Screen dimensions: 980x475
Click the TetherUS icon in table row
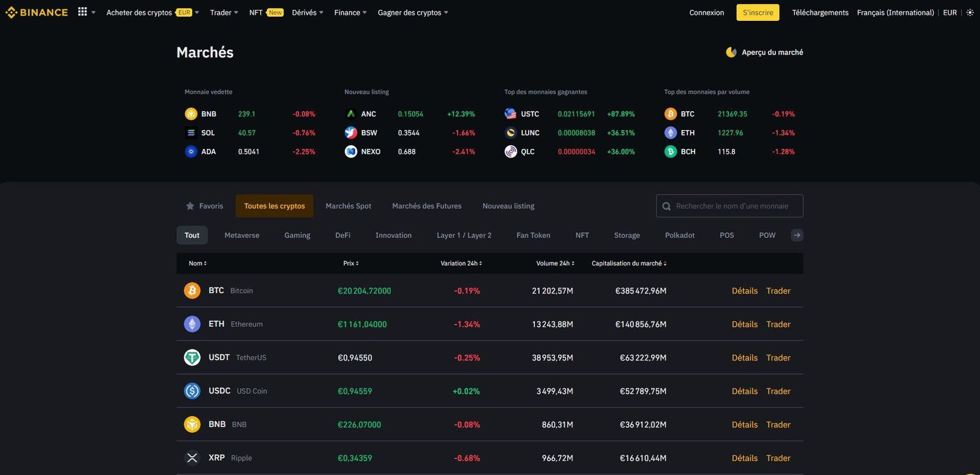pyautogui.click(x=192, y=357)
